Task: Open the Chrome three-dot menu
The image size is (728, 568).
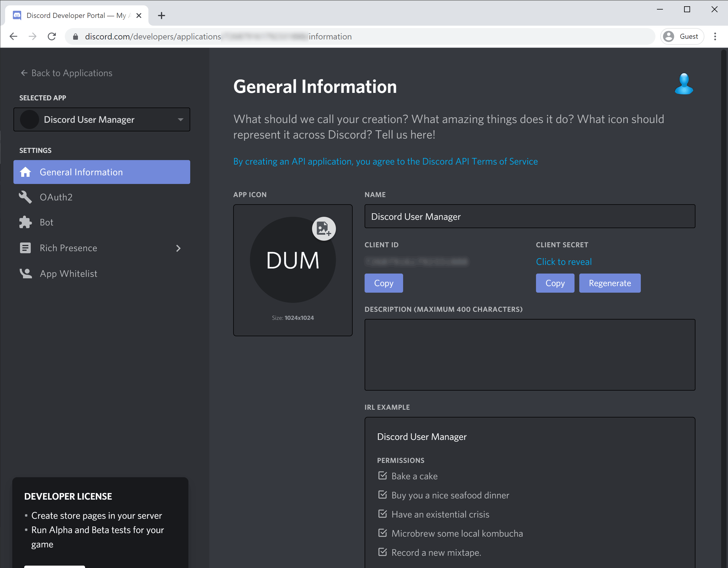Action: 715,36
